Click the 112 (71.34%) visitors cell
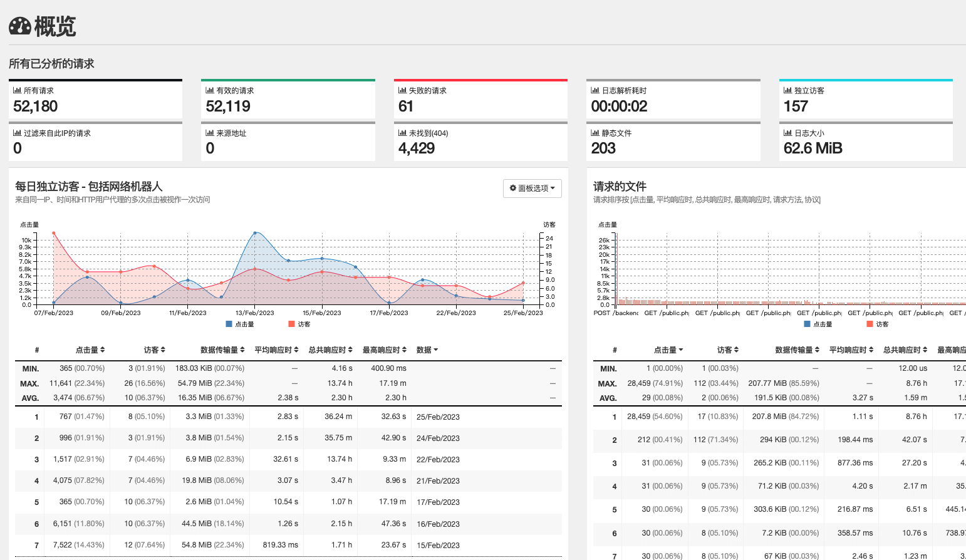Viewport: 966px width, 560px height. [x=715, y=439]
